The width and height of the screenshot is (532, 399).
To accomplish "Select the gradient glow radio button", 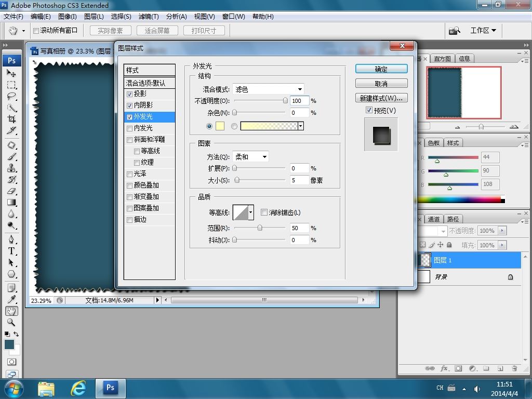I will [x=234, y=126].
